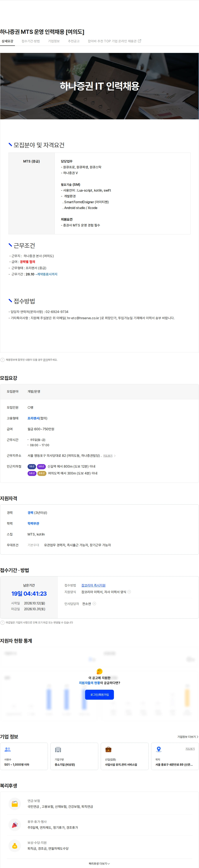Viewport: 199px width, 868px height.
Task: Click the external link icon beside 채용관
Action: click(140, 41)
